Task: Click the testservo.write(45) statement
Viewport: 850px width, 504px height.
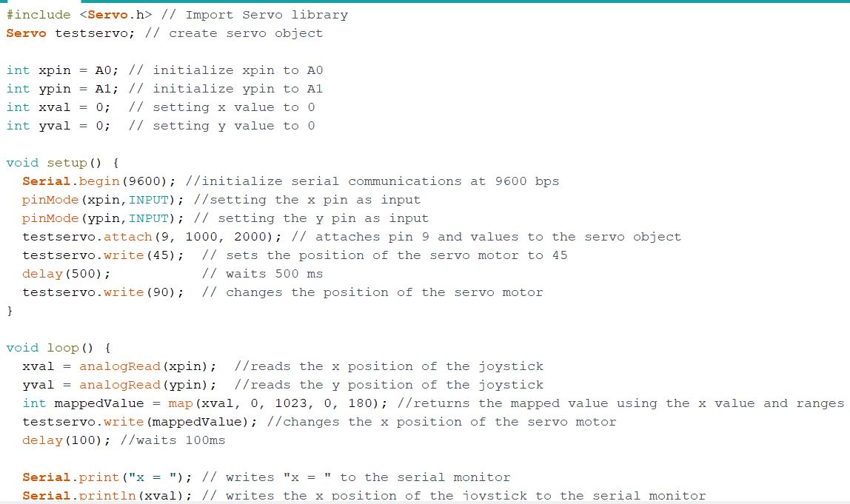Action: [x=103, y=255]
